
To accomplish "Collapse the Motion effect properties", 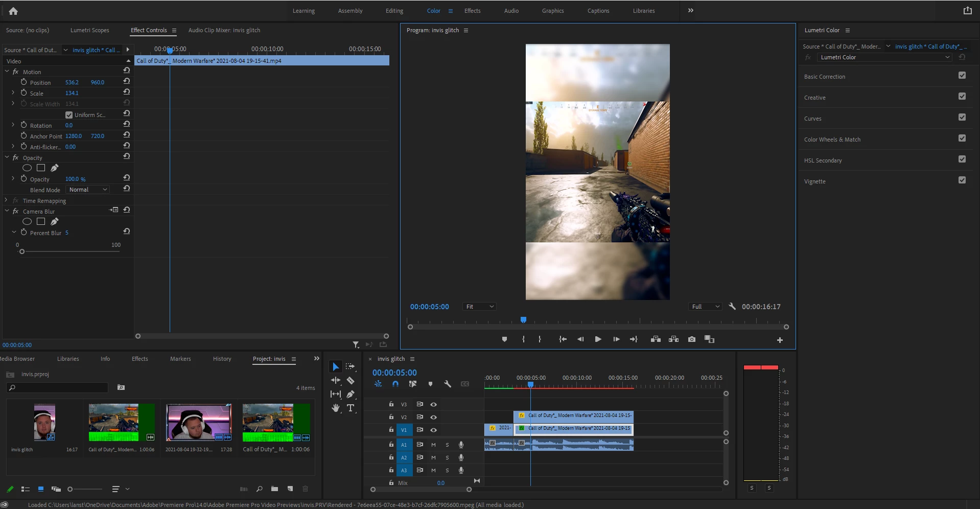I will point(7,72).
